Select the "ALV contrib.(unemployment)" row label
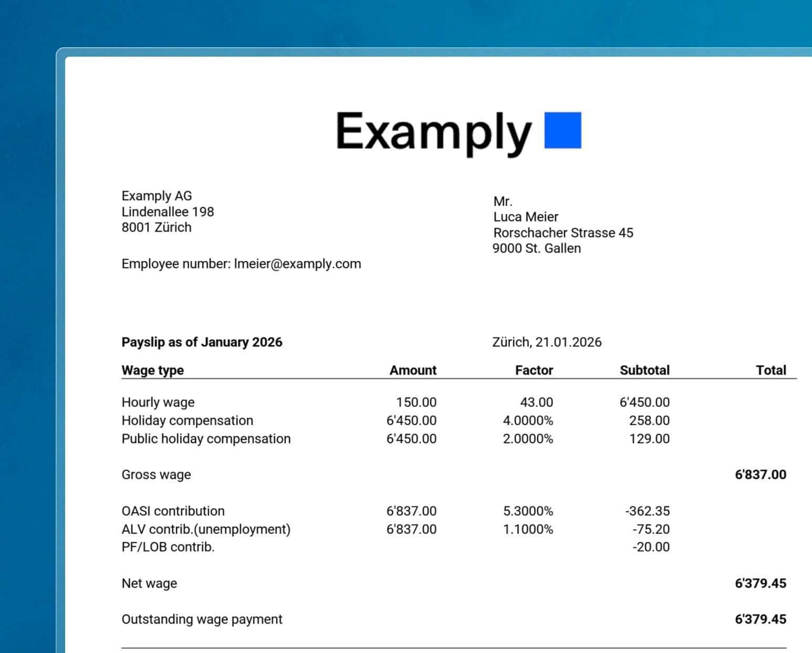The width and height of the screenshot is (812, 653). 206,529
